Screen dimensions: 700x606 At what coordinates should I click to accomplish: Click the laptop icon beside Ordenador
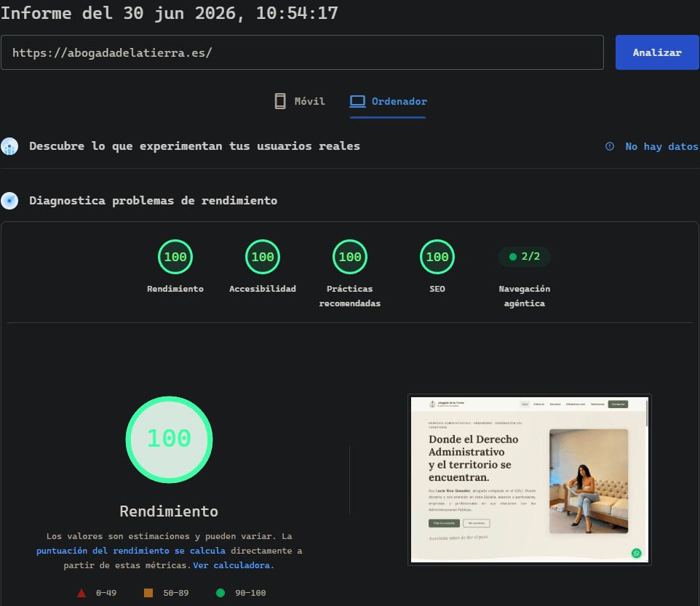click(x=357, y=101)
